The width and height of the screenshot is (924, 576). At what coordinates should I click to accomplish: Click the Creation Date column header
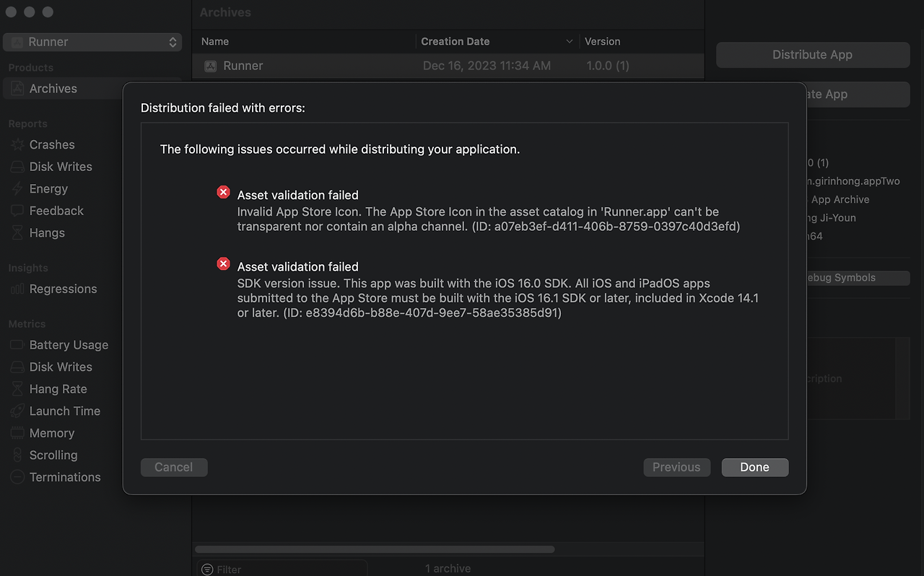[456, 42]
